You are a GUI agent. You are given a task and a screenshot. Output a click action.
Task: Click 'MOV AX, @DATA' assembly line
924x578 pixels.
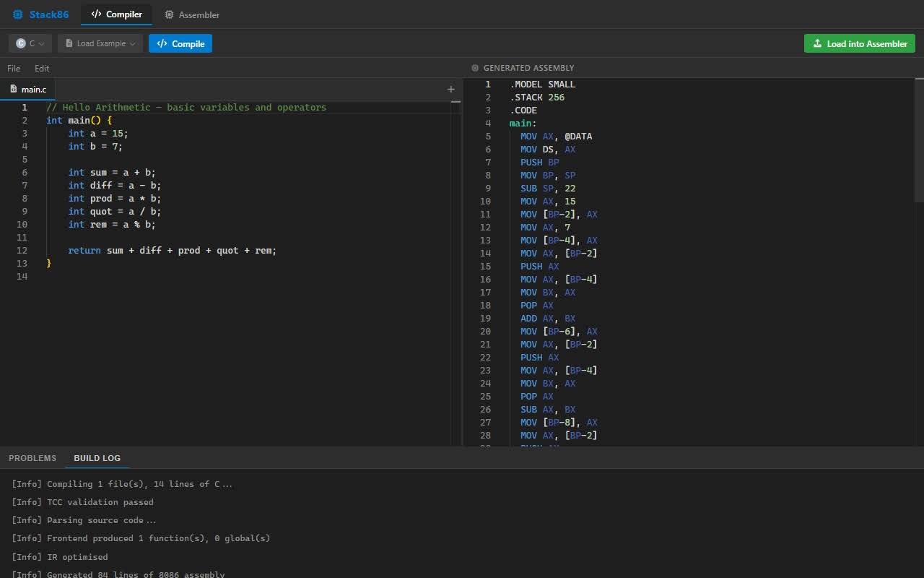pyautogui.click(x=557, y=136)
